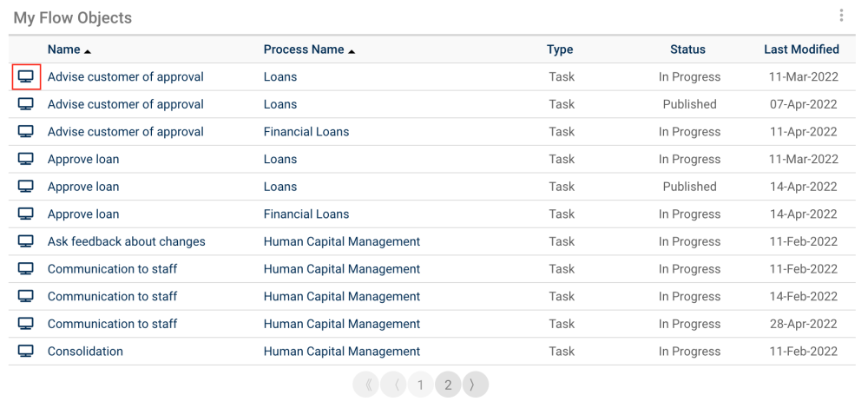Click the icon for the Financial Loans Approve loan row
This screenshot has height=408, width=868.
pyautogui.click(x=26, y=214)
